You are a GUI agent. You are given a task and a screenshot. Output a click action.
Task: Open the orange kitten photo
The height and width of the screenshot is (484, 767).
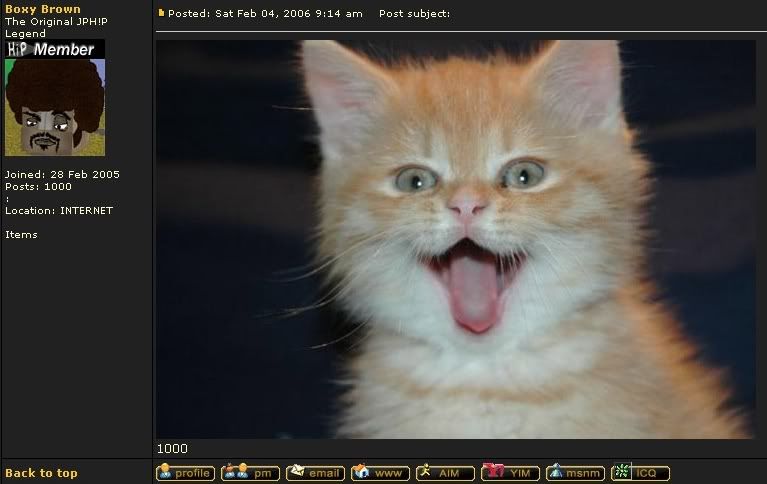coord(456,239)
